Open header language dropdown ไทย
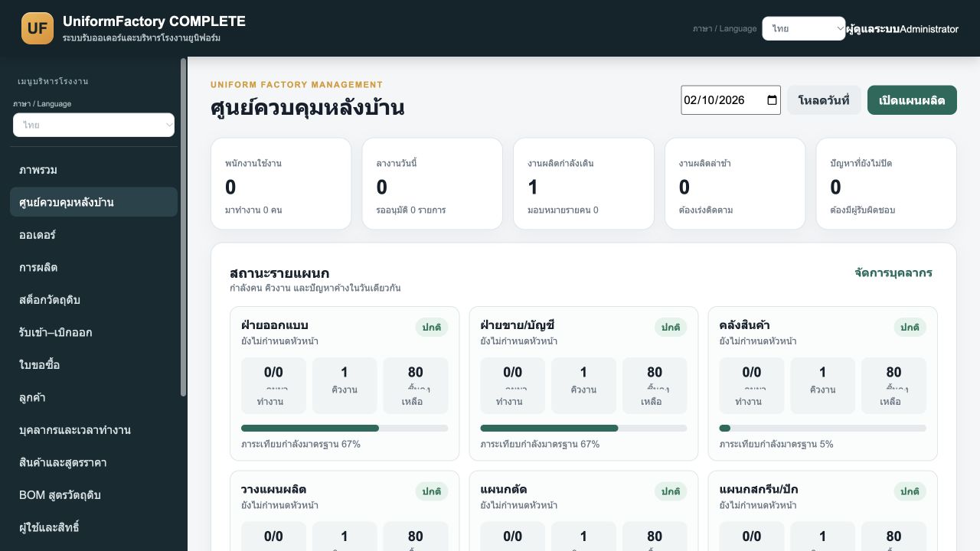This screenshot has height=551, width=980. click(804, 28)
